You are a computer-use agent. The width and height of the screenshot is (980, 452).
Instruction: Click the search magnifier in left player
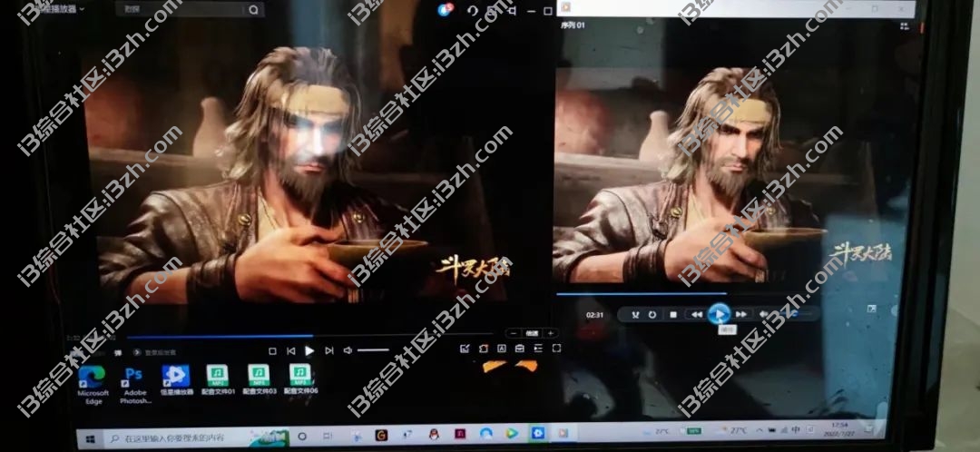click(254, 9)
